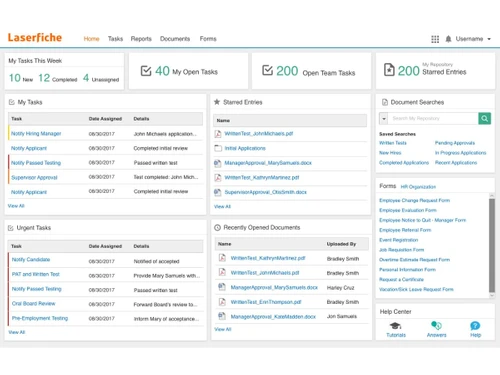Screen dimensions: 500x375
Task: Click 'Jon Samuels' in Uploaded By column
Action: 342,316
